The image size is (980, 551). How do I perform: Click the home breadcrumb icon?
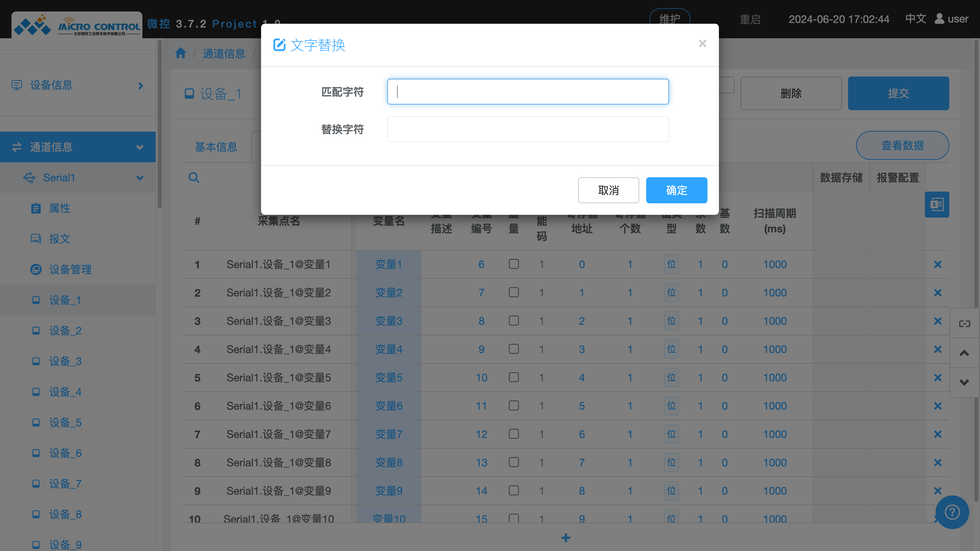click(x=180, y=53)
